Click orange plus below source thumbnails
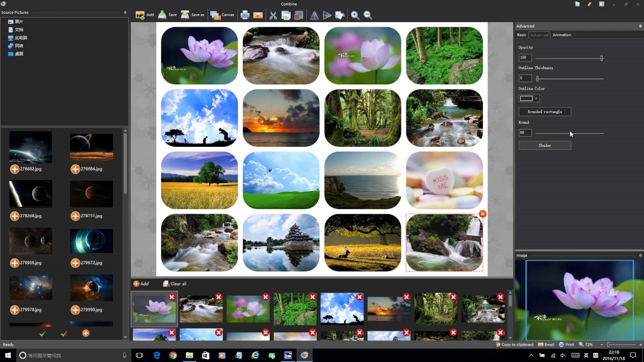644x362 pixels. (86, 333)
